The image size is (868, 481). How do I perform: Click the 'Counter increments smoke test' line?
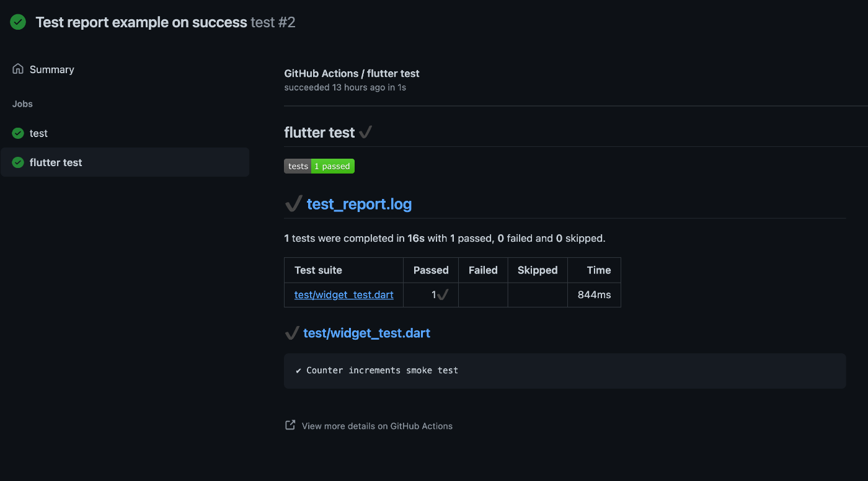point(382,370)
